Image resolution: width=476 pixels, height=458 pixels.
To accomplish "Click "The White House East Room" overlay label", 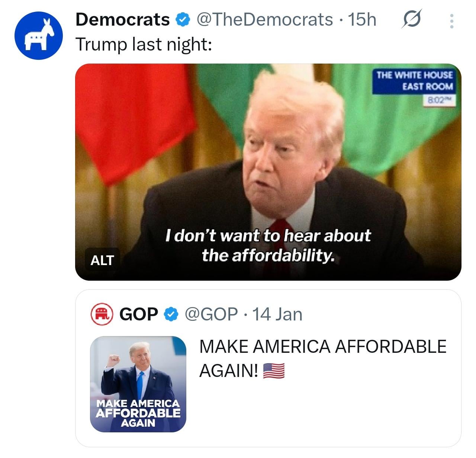I will pos(415,81).
